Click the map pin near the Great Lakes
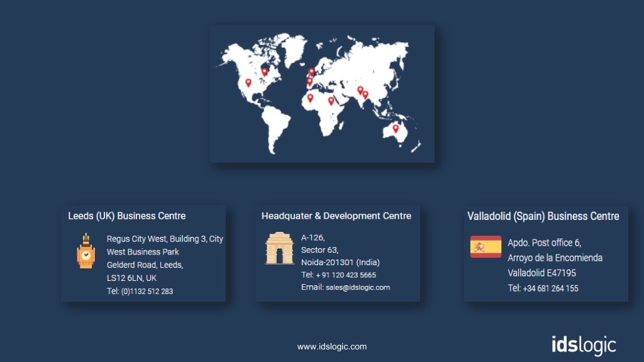The width and height of the screenshot is (644, 362). (265, 72)
